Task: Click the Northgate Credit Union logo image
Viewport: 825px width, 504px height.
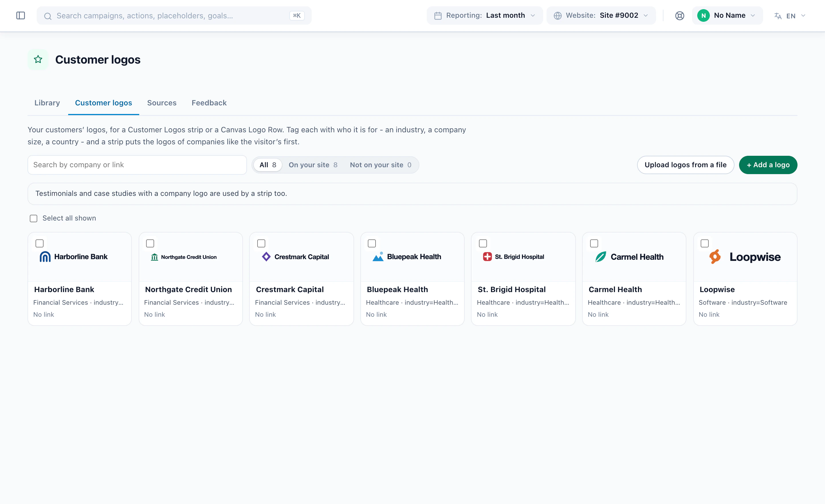Action: point(184,257)
